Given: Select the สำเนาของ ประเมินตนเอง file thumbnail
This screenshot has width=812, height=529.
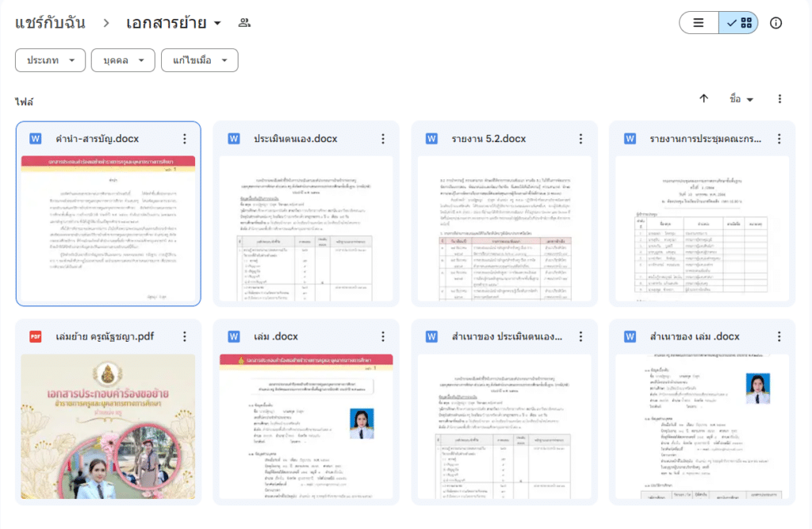Looking at the screenshot, I should pyautogui.click(x=504, y=427).
